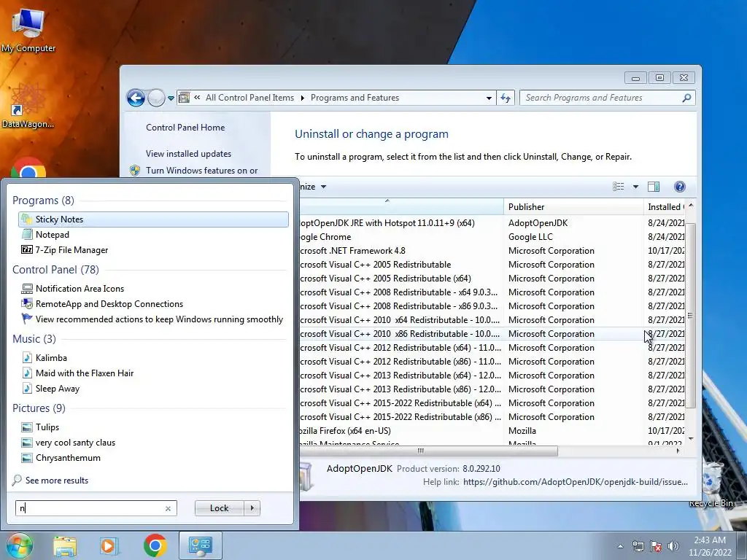Viewport: 747px width, 560px height.
Task: Open the address bar history dropdown
Action: click(489, 98)
